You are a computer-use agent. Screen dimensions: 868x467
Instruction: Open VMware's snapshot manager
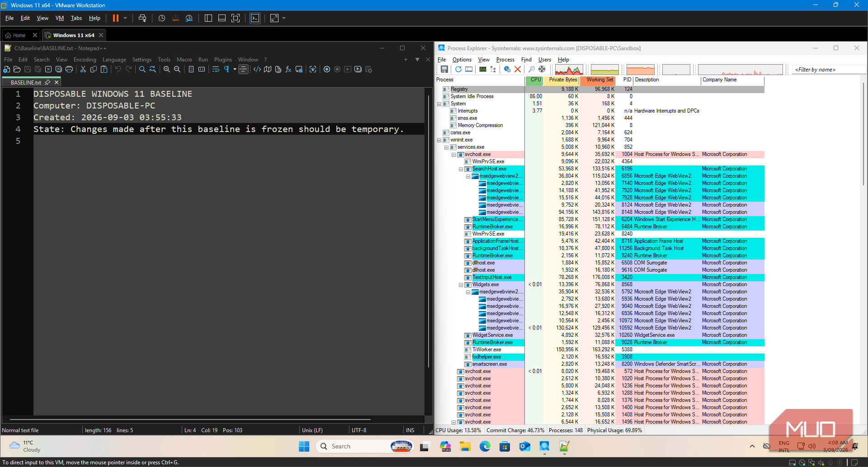tap(189, 18)
